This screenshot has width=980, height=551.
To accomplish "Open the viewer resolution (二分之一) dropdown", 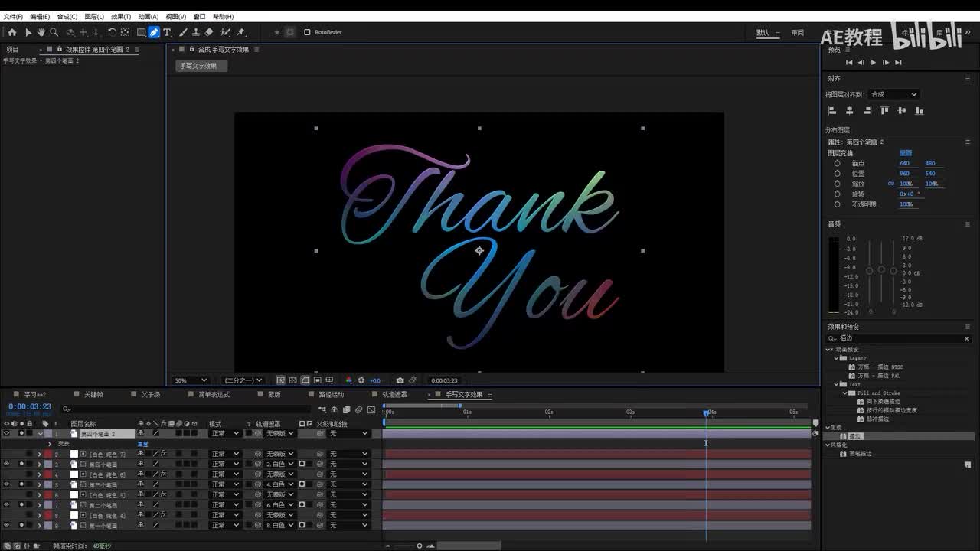I will pos(243,380).
